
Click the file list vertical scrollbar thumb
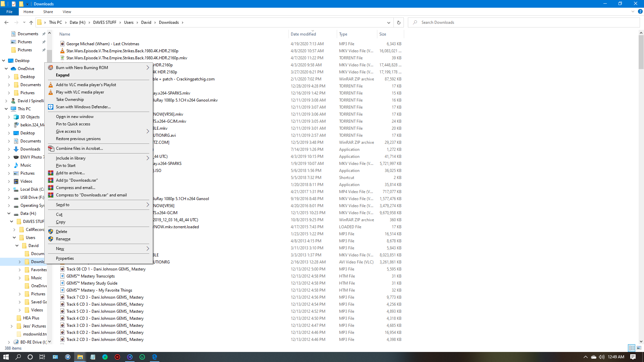pos(641,52)
